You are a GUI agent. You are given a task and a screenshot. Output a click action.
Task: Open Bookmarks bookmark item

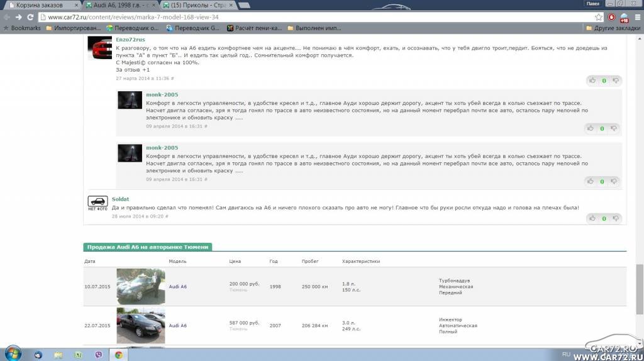[x=22, y=28]
